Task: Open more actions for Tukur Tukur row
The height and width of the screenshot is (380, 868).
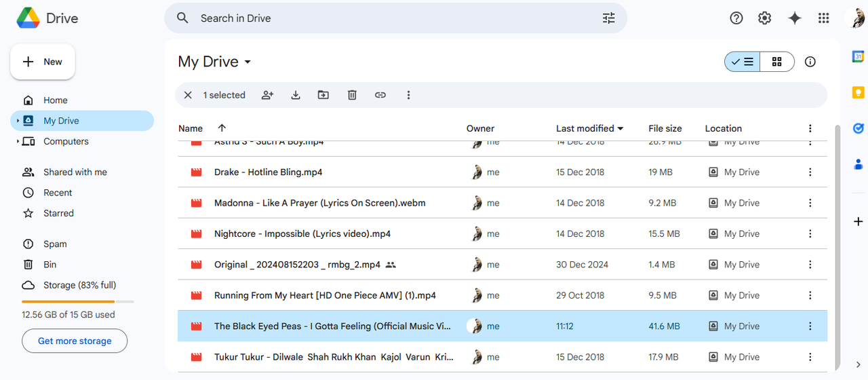Action: (x=810, y=357)
